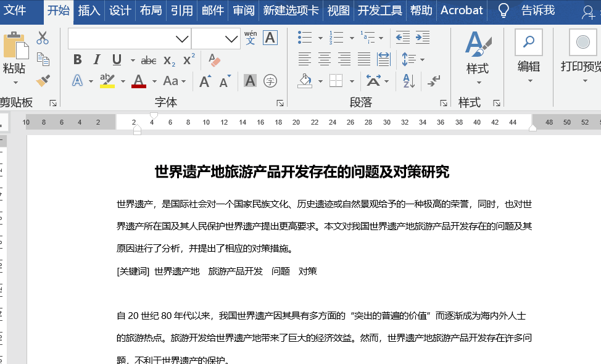
Task: Apply text effects outlined A
Action: click(x=77, y=81)
